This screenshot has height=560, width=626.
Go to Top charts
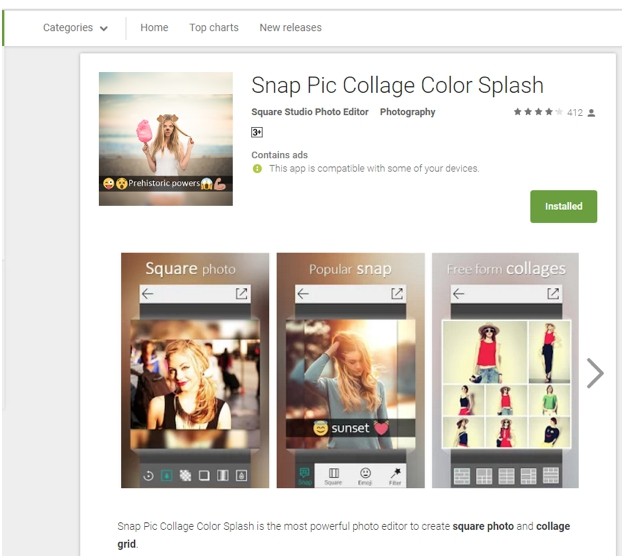coord(214,28)
